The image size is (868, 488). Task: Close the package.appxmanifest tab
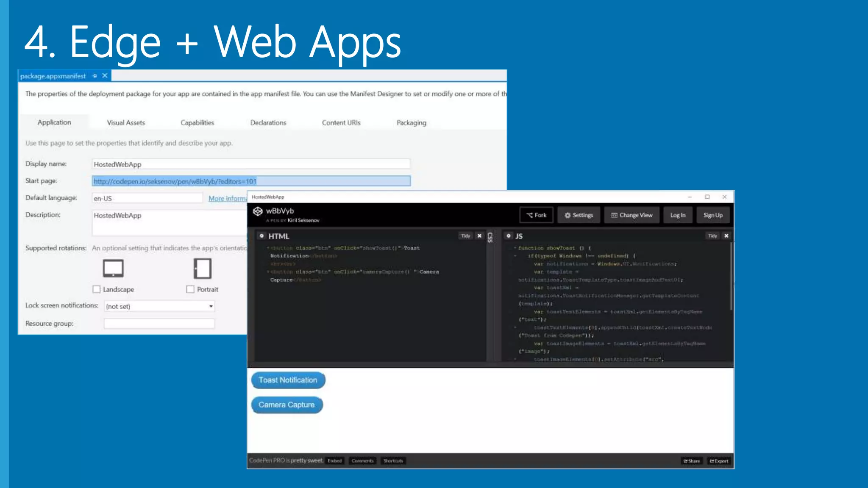(105, 76)
